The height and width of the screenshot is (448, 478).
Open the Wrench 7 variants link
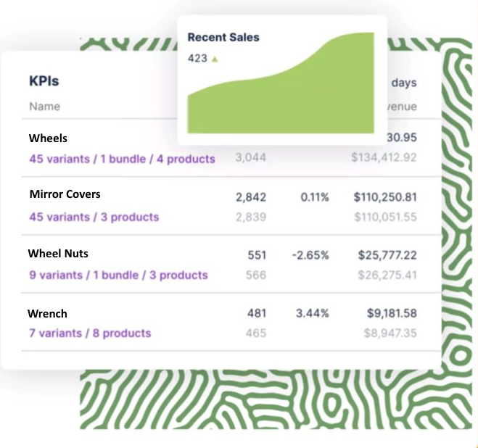pos(90,333)
